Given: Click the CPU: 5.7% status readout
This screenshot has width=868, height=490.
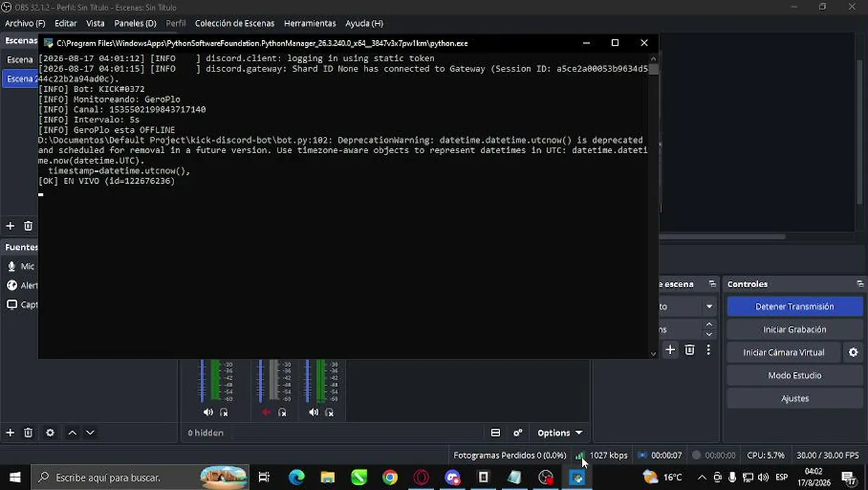Looking at the screenshot, I should [x=765, y=455].
